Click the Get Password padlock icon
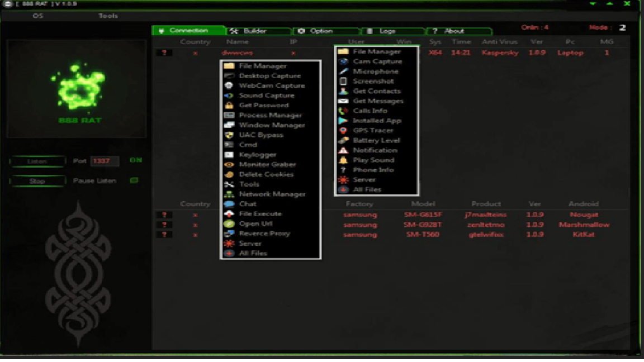Image resolution: width=644 pixels, height=362 pixels. tap(229, 106)
